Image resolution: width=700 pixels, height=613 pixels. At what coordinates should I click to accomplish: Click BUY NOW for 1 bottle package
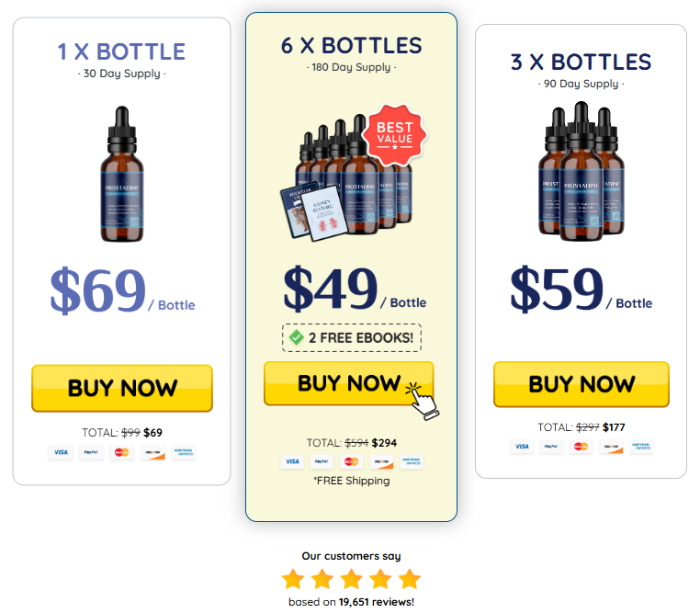122,388
